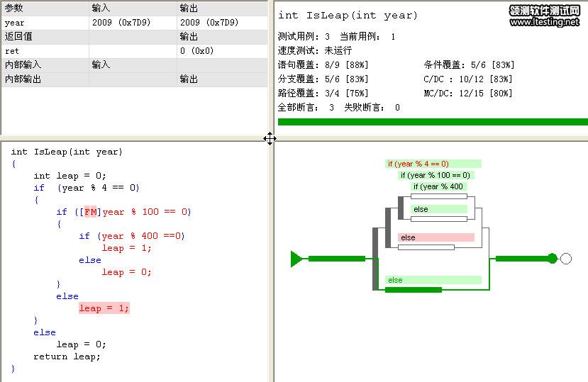Click the hollow white exit circle
588x382 pixels.
(x=565, y=259)
